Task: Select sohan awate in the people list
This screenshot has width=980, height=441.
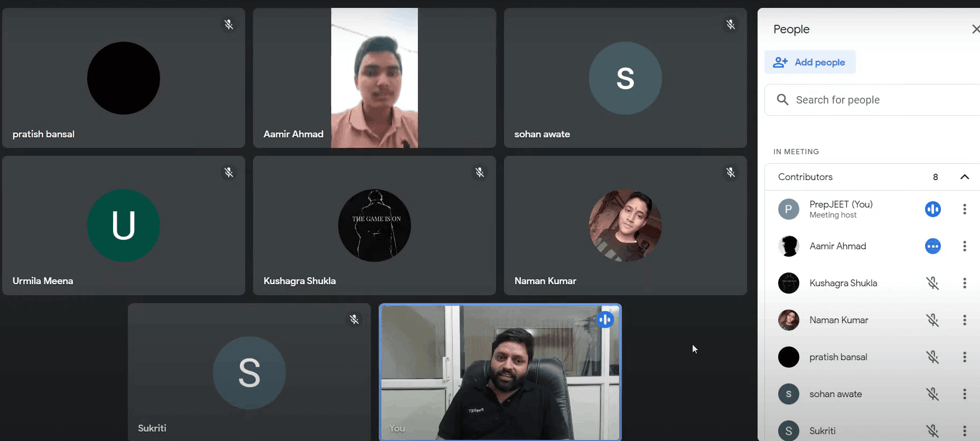Action: coord(835,394)
